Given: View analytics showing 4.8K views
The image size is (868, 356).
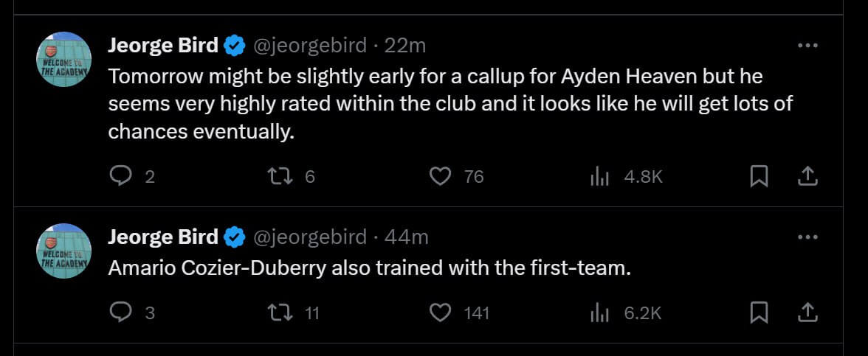Looking at the screenshot, I should 599,176.
